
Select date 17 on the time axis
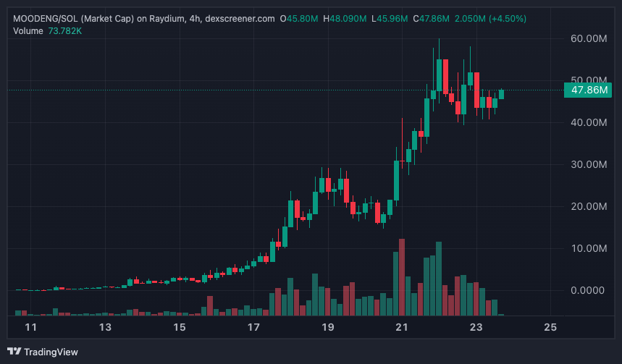point(253,327)
